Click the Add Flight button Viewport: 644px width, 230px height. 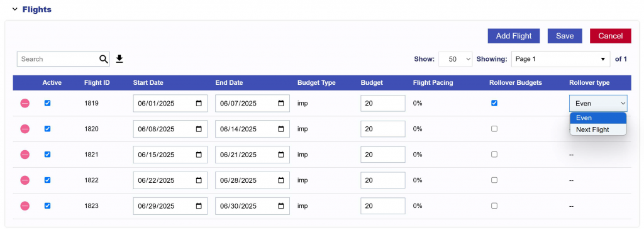[x=514, y=36]
